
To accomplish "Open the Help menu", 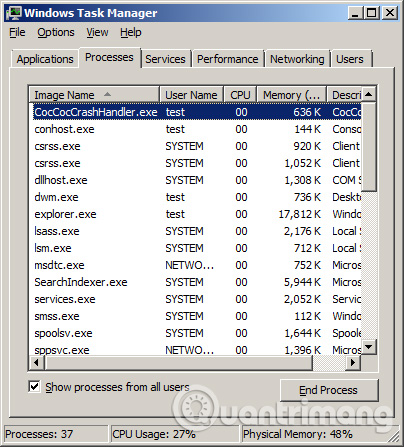I will pos(131,32).
